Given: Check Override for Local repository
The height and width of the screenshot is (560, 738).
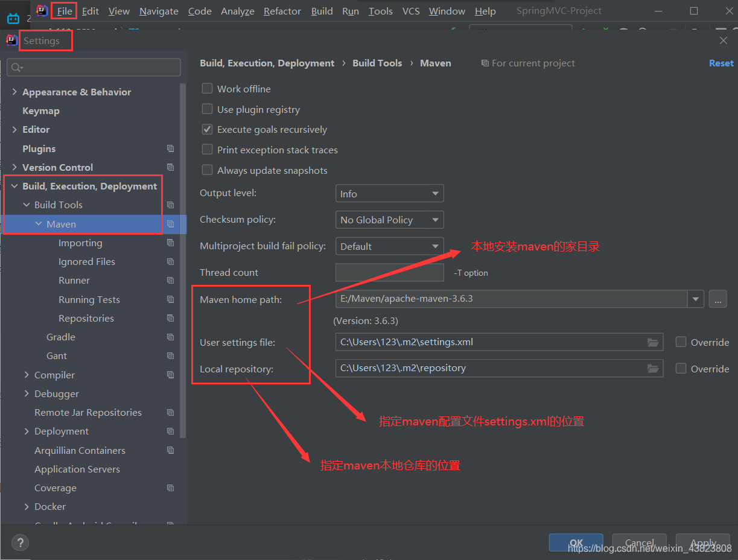Looking at the screenshot, I should (681, 368).
